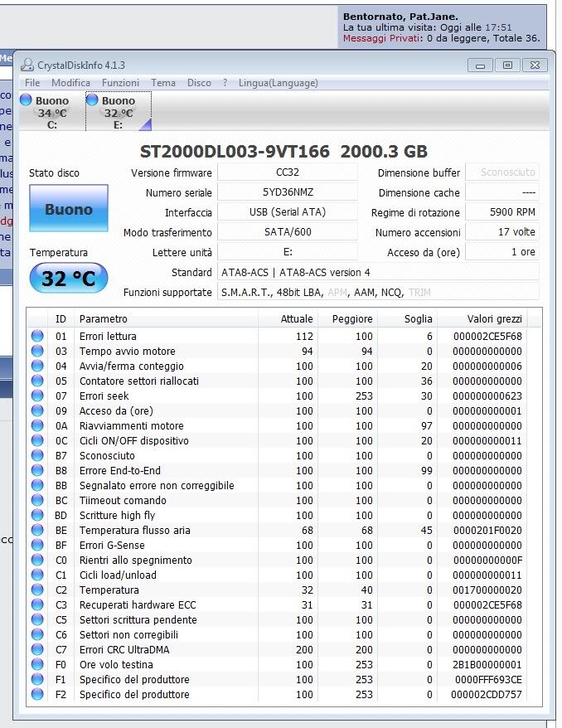Viewport: 562px width, 728px height.
Task: Click the Soglia column header
Action: pyautogui.click(x=408, y=319)
